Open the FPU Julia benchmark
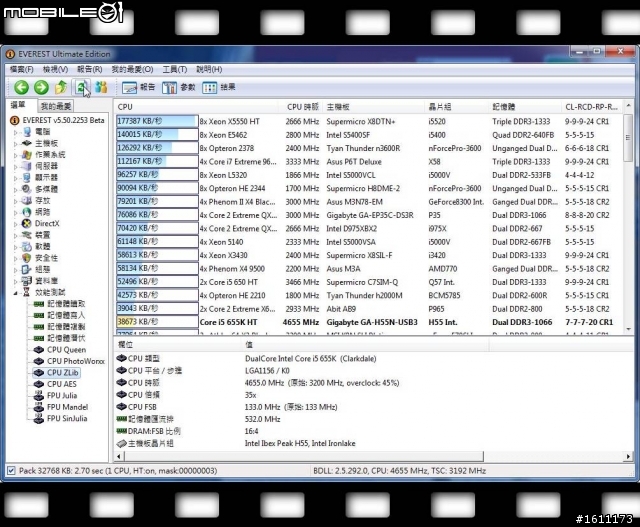The width and height of the screenshot is (640, 527). click(x=56, y=395)
